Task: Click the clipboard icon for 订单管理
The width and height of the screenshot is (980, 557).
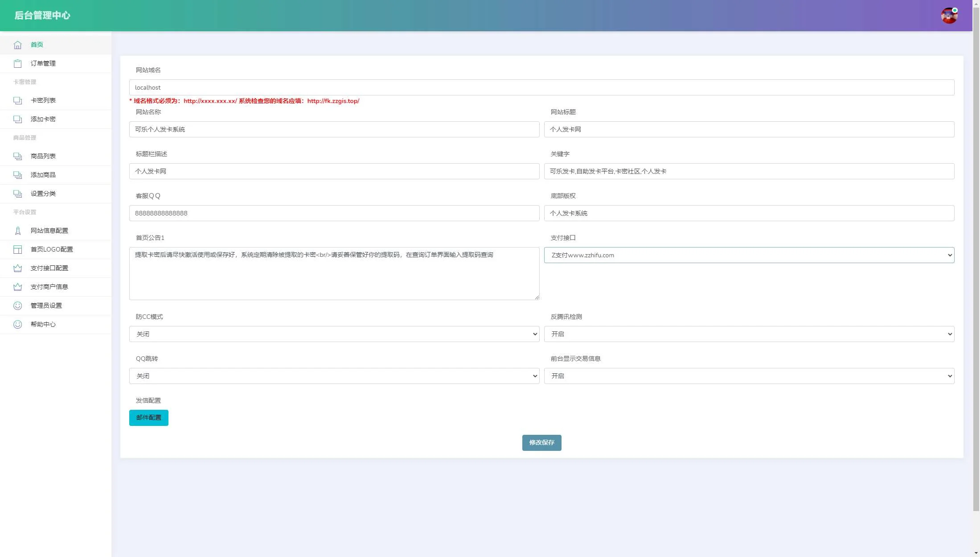Action: click(17, 64)
